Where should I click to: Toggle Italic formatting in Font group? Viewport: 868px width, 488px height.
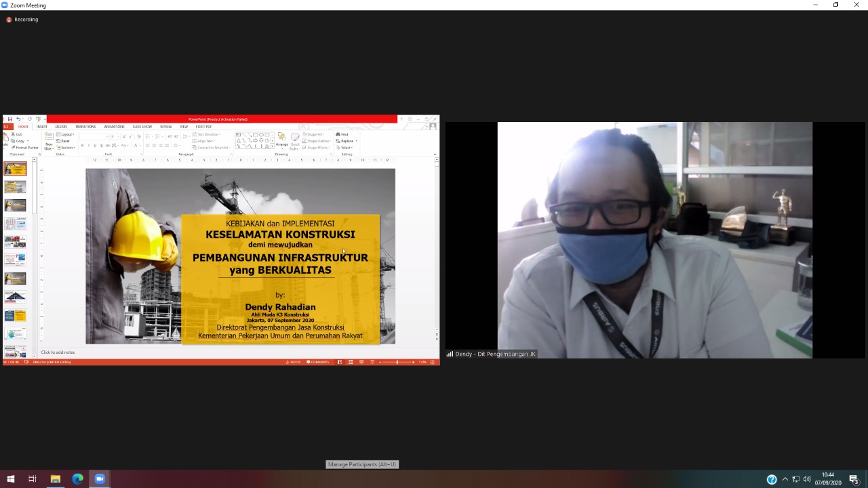tap(88, 146)
